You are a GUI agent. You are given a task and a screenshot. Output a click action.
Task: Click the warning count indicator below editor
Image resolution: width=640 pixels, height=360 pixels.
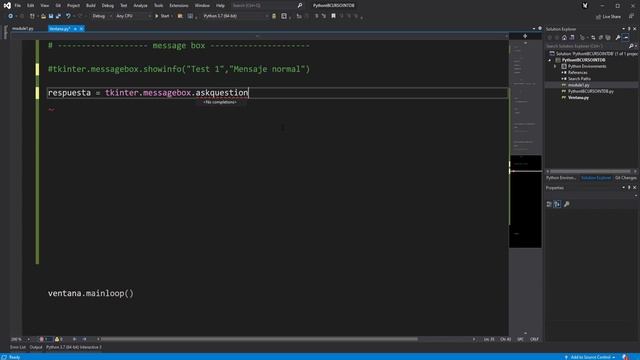[x=59, y=339]
